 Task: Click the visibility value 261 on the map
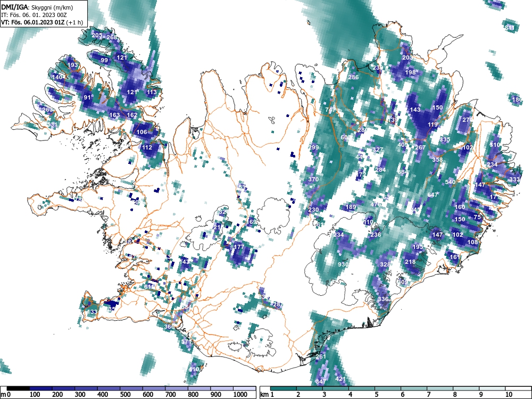click(x=321, y=356)
